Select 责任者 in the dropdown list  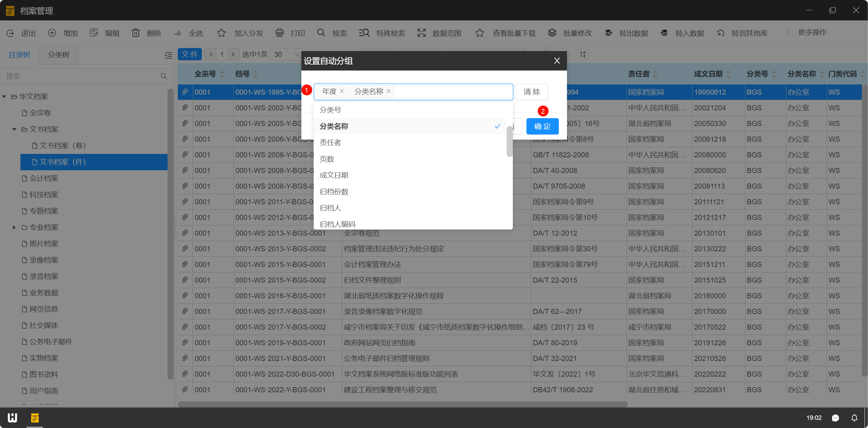pos(330,143)
